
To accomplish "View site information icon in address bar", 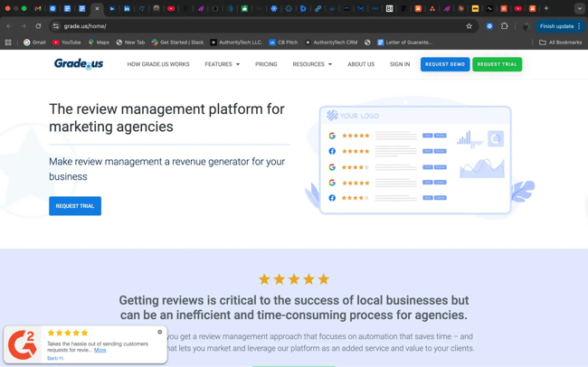I will click(56, 26).
